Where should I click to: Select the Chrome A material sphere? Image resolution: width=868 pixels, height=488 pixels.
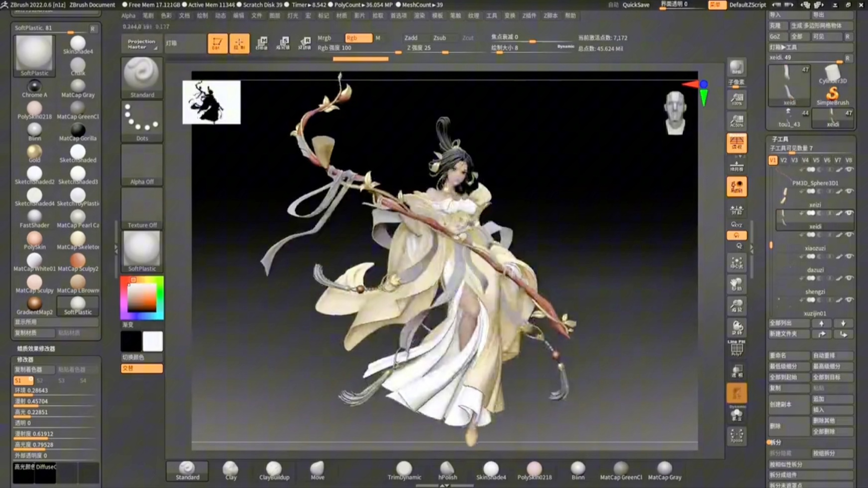click(34, 89)
